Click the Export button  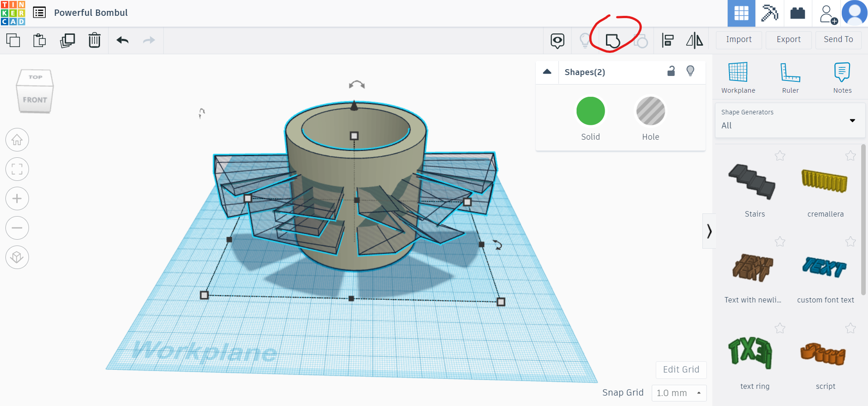tap(788, 40)
